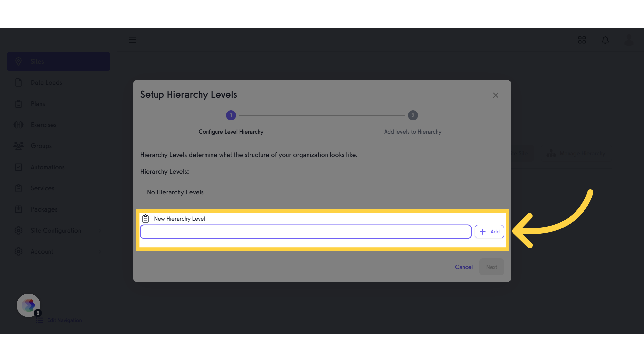Open the apps grid launcher
The height and width of the screenshot is (362, 644).
(582, 40)
